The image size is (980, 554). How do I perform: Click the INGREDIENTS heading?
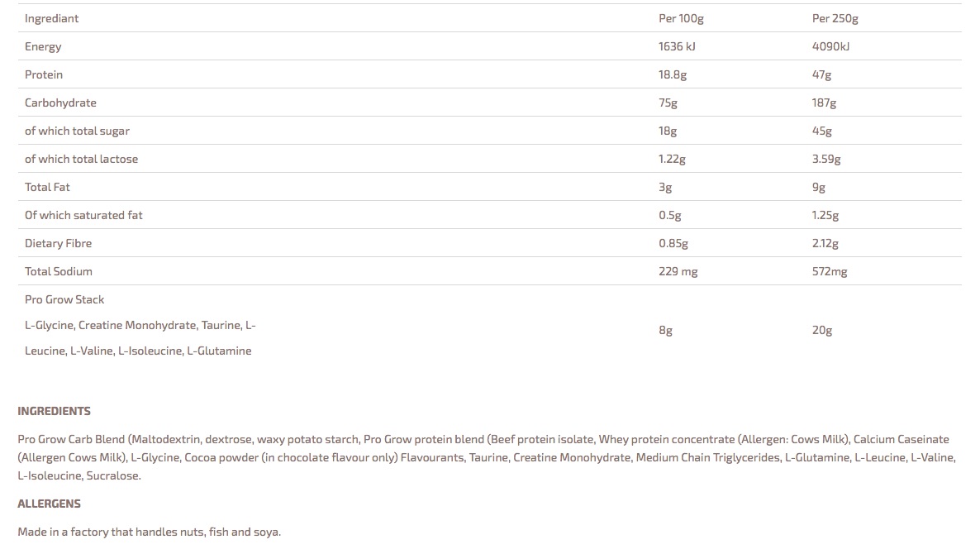54,411
